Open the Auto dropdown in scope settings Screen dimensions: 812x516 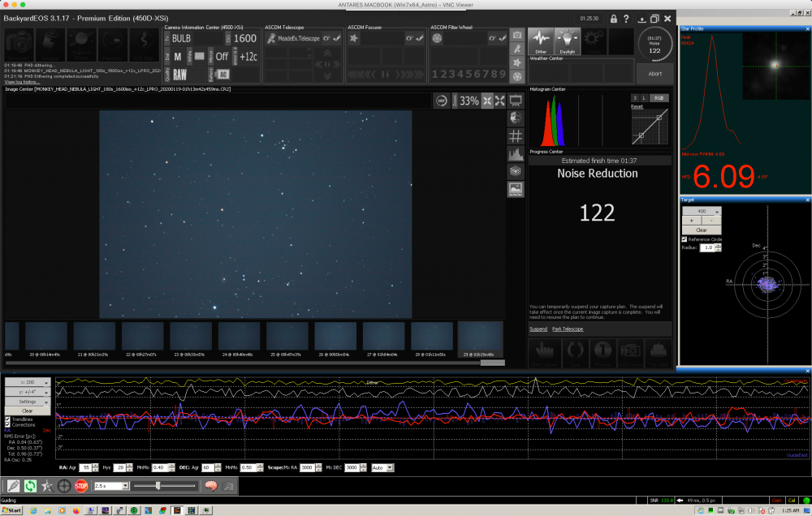382,468
